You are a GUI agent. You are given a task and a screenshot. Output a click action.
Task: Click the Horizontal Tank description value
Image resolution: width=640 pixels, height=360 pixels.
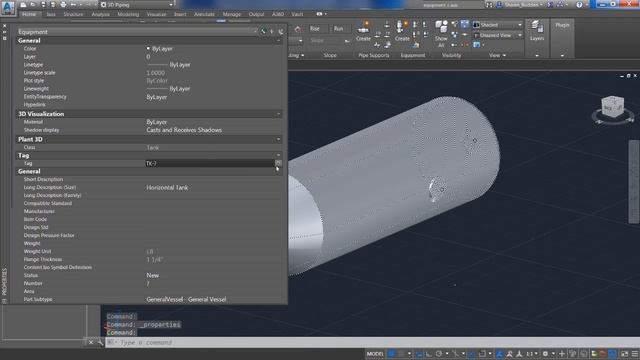pyautogui.click(x=167, y=187)
